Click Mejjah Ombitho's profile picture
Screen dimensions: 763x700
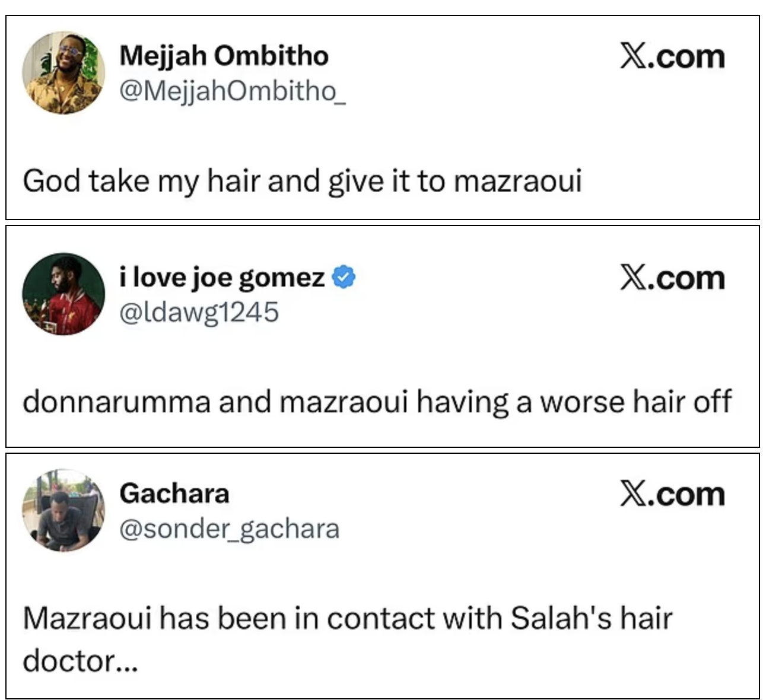coord(63,73)
